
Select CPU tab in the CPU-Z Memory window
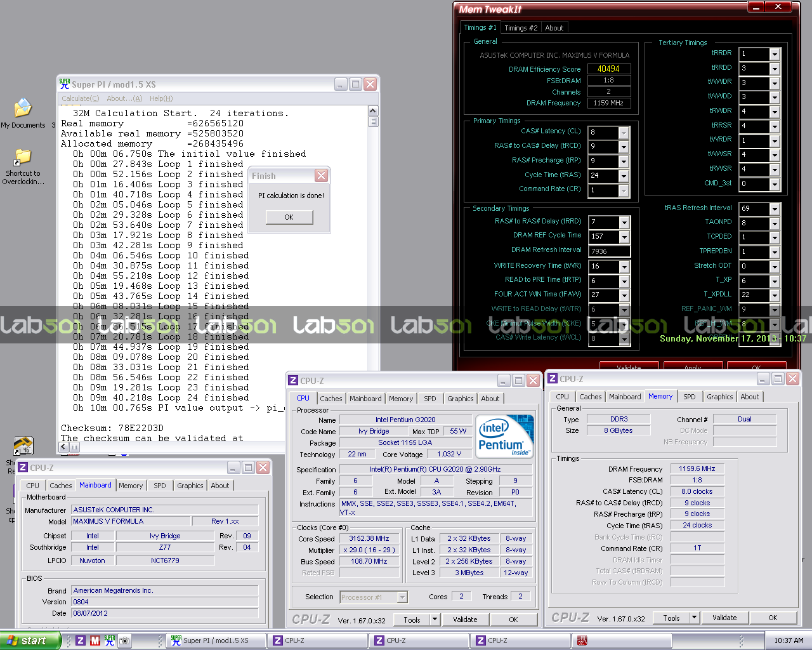tap(563, 397)
